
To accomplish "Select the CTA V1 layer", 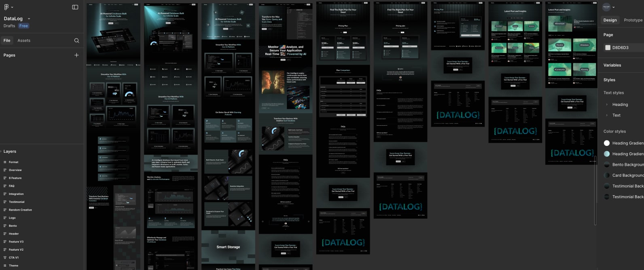I will point(14,257).
